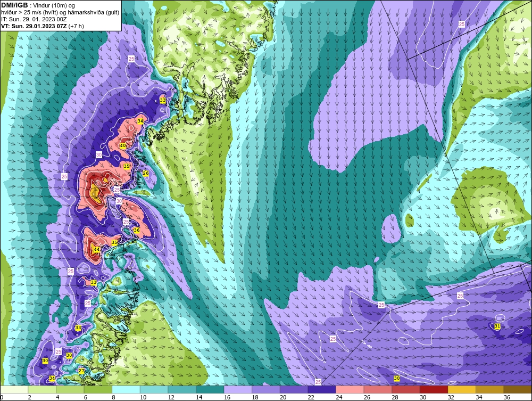
Task: Click the 24–26 m/s salmon pink legend swatch
Action: [350, 389]
